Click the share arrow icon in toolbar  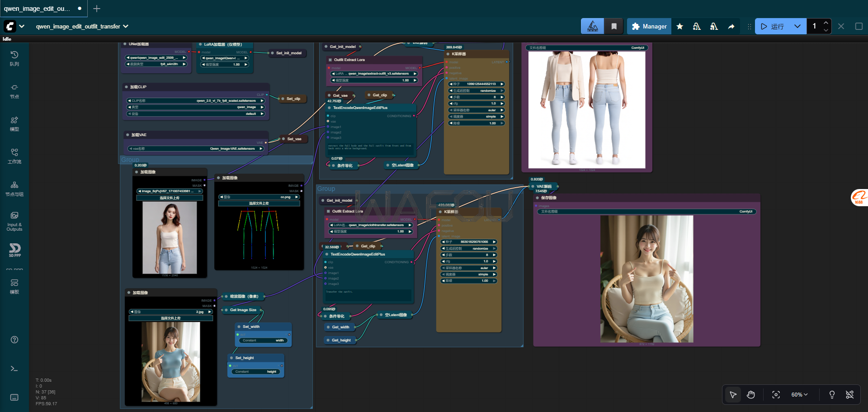pos(731,27)
